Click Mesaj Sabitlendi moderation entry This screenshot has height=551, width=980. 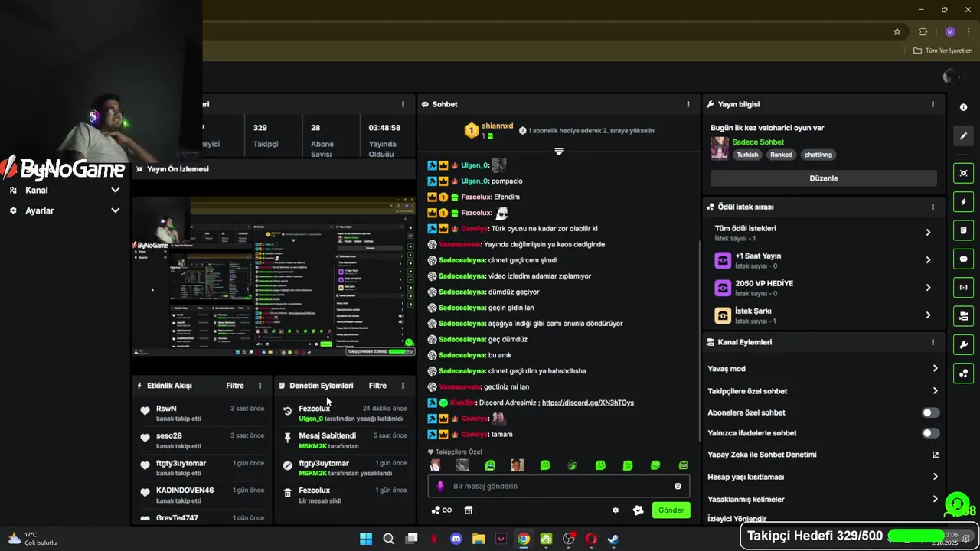click(345, 441)
